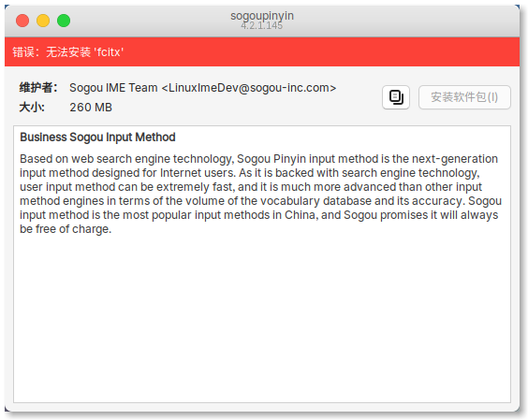This screenshot has height=420, width=528.
Task: Click the red error banner about fcitx
Action: coord(262,51)
